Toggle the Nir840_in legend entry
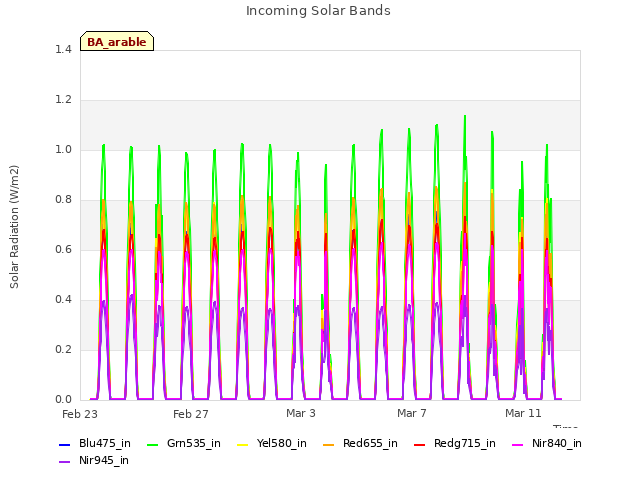This screenshot has height=480, width=640. pos(547,444)
